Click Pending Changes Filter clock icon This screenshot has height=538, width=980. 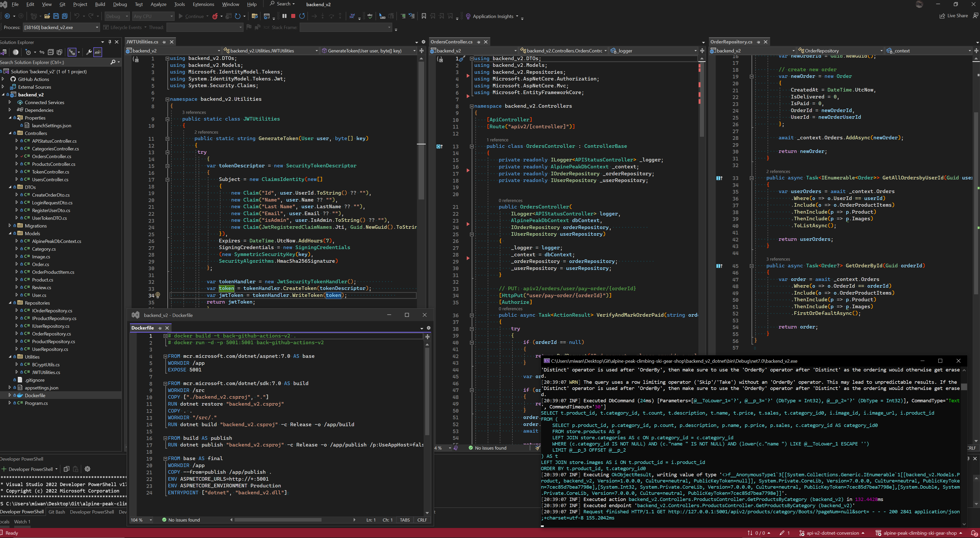coord(28,52)
